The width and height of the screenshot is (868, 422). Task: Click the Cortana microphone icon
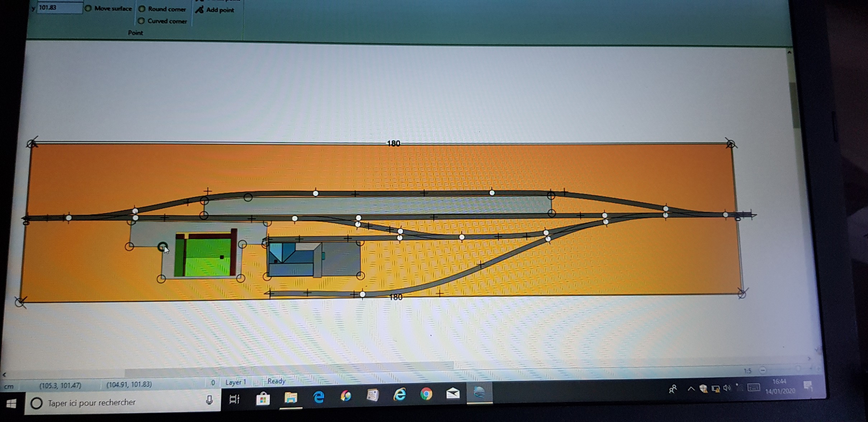pos(210,400)
